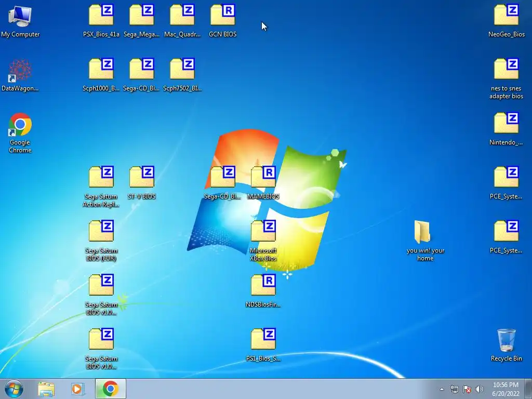Screen dimensions: 532x399
Task: Launch the DataWagon shortcut on desktop
Action: click(20, 75)
